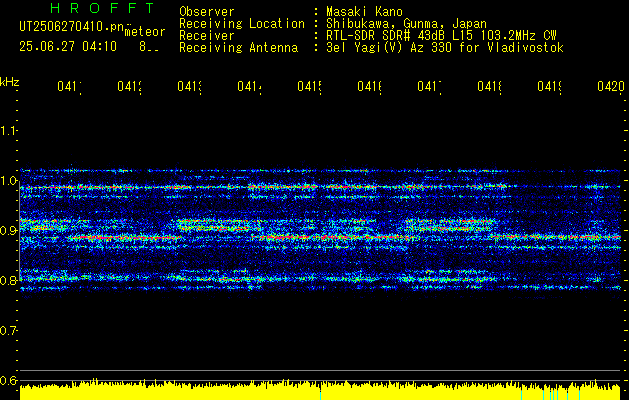Click the 0411 time marker
629x400 pixels.
click(69, 87)
